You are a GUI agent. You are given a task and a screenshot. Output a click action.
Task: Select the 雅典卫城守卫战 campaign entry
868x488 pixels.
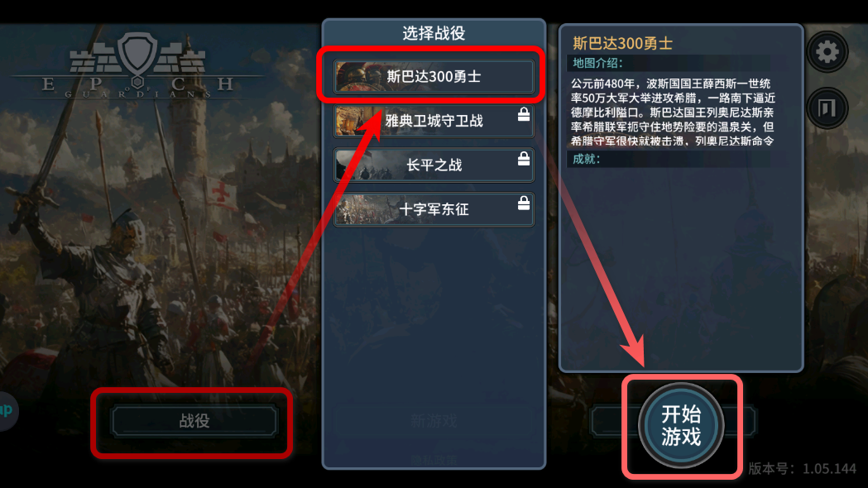click(x=434, y=121)
